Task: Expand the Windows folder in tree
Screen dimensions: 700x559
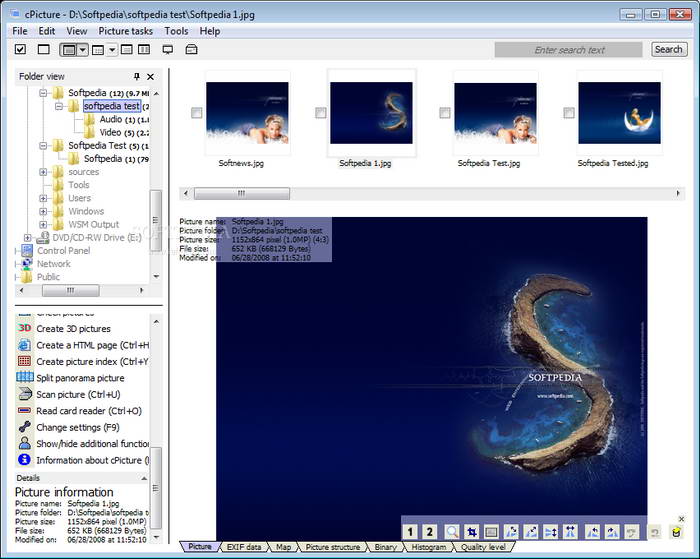Action: click(x=44, y=211)
